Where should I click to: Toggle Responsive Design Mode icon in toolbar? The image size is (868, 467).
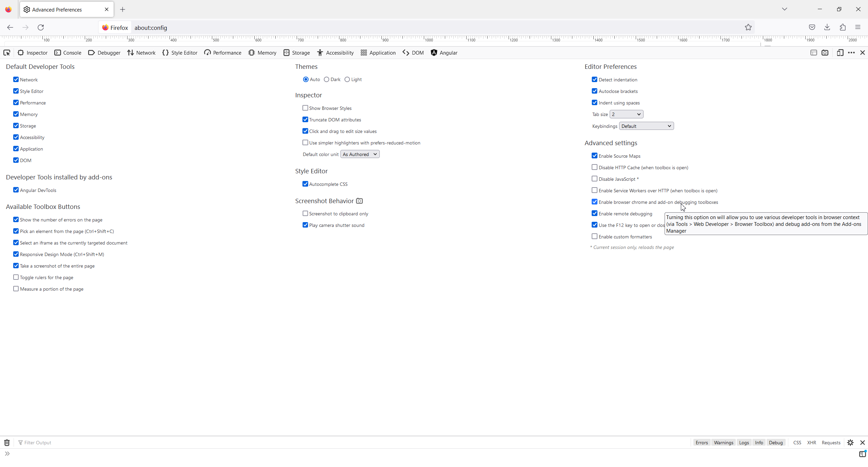click(840, 53)
